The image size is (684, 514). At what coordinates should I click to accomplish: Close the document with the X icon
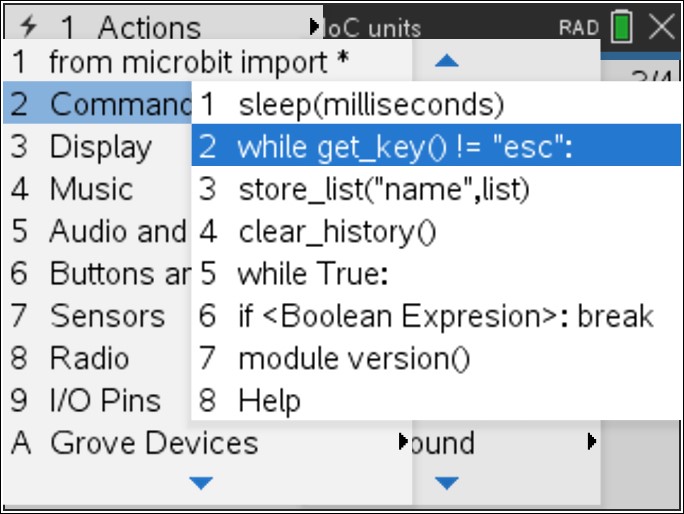pyautogui.click(x=662, y=27)
